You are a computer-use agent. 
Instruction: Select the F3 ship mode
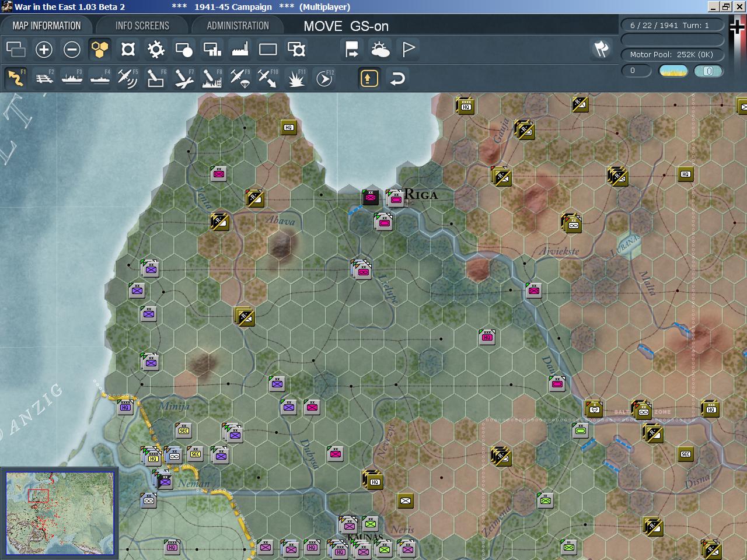[x=72, y=78]
